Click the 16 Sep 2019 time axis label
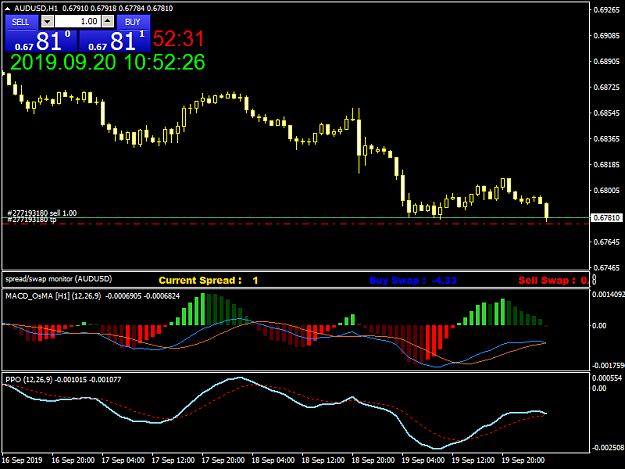This screenshot has width=625, height=469. point(22,460)
